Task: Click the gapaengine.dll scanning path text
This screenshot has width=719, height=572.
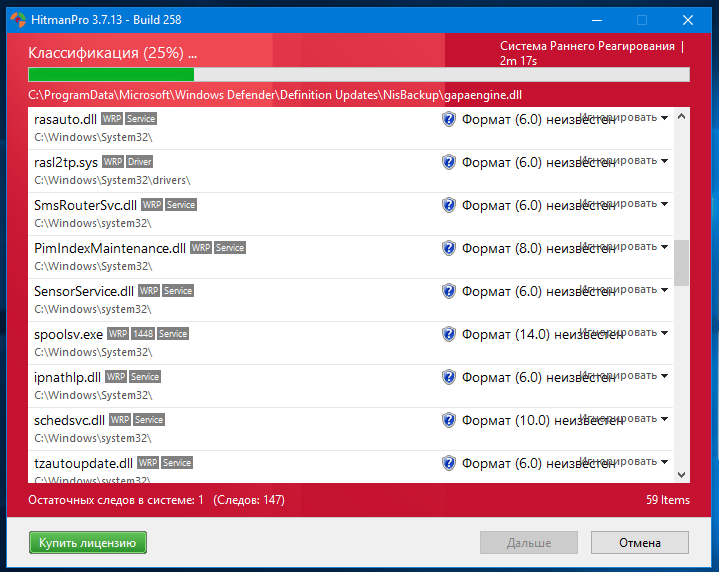Action: 275,95
